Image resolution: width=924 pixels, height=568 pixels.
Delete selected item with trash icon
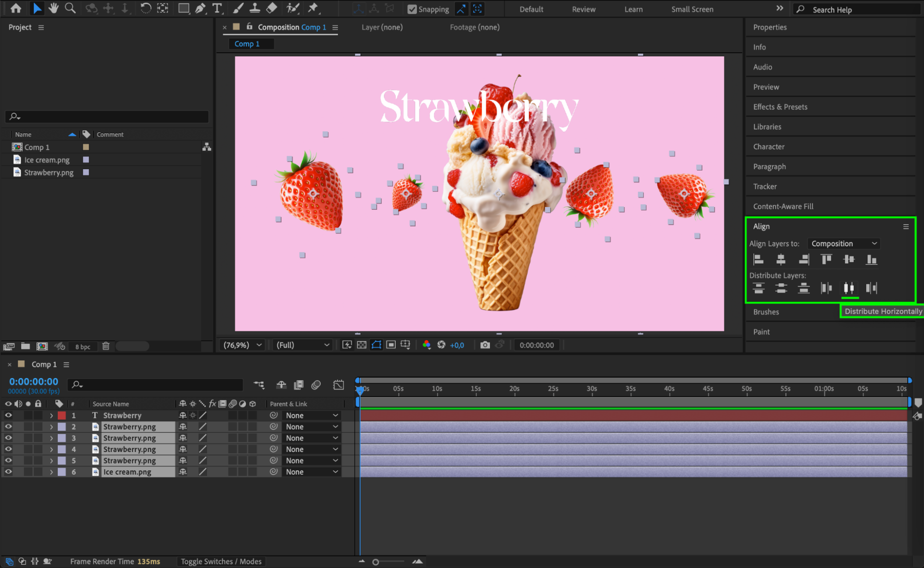pos(105,346)
